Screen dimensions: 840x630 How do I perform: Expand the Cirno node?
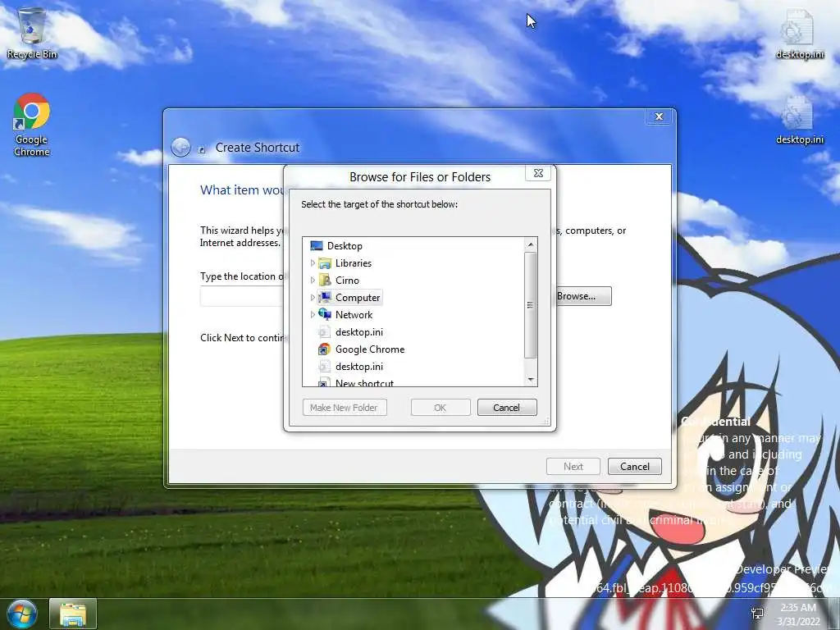pyautogui.click(x=313, y=281)
